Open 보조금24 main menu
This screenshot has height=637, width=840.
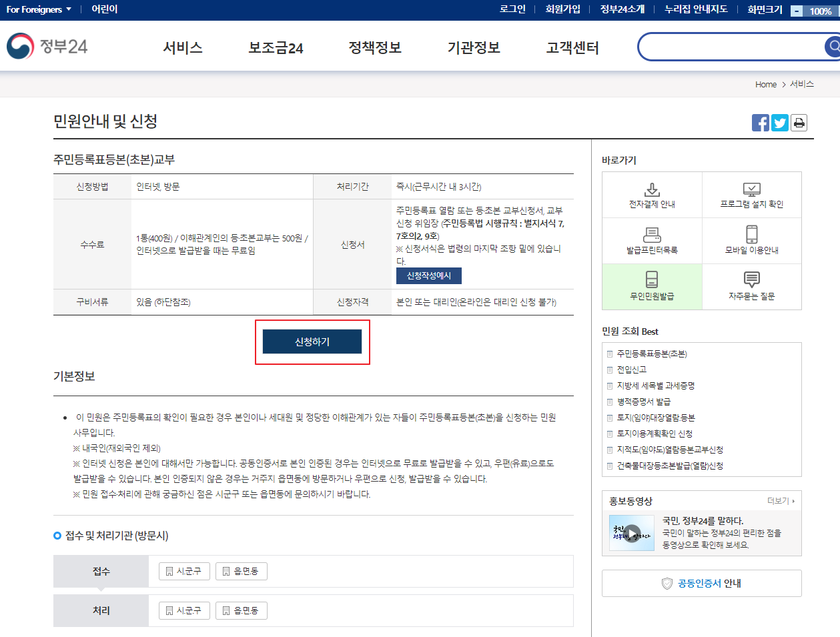(276, 47)
